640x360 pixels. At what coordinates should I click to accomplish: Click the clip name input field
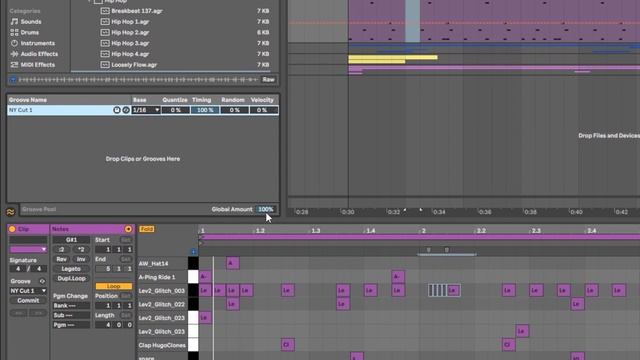tap(28, 240)
